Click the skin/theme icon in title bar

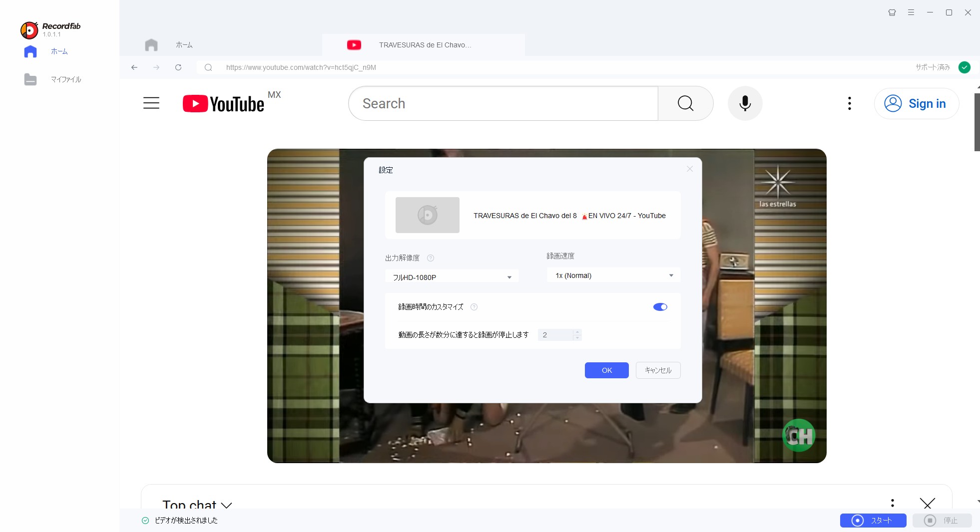(x=892, y=12)
